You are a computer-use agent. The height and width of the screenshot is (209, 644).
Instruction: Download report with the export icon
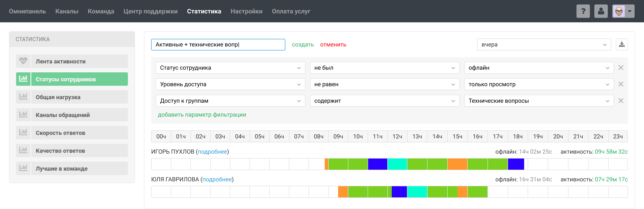pyautogui.click(x=622, y=45)
